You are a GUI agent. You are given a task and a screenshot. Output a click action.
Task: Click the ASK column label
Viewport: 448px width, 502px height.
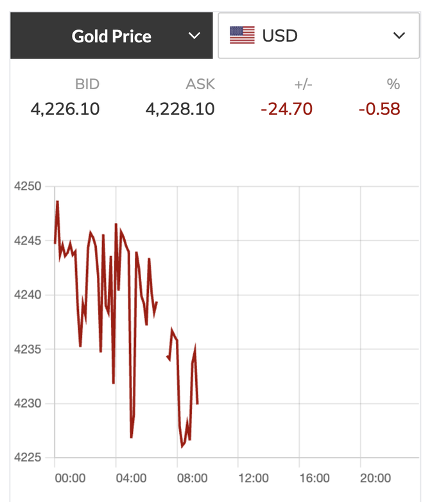click(x=201, y=84)
